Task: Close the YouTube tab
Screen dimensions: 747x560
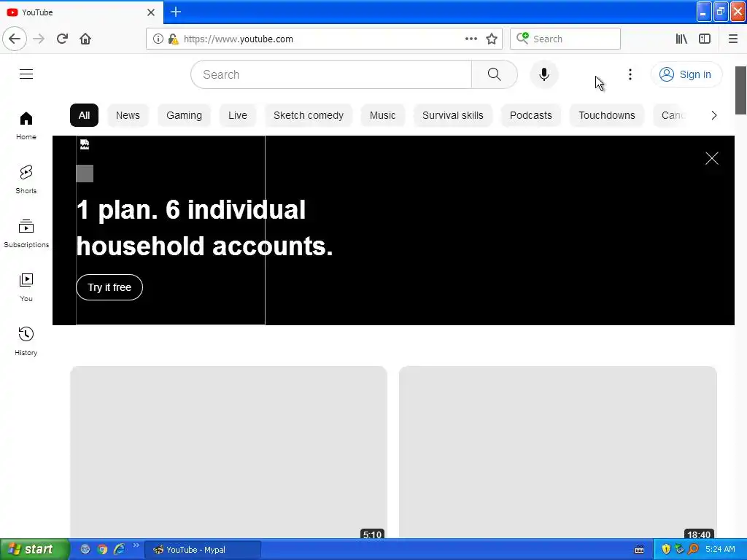Action: click(151, 12)
